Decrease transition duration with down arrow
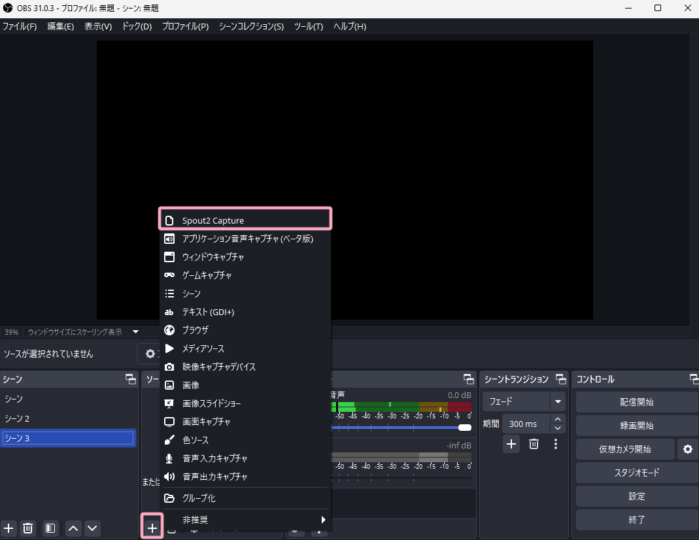 click(x=557, y=428)
